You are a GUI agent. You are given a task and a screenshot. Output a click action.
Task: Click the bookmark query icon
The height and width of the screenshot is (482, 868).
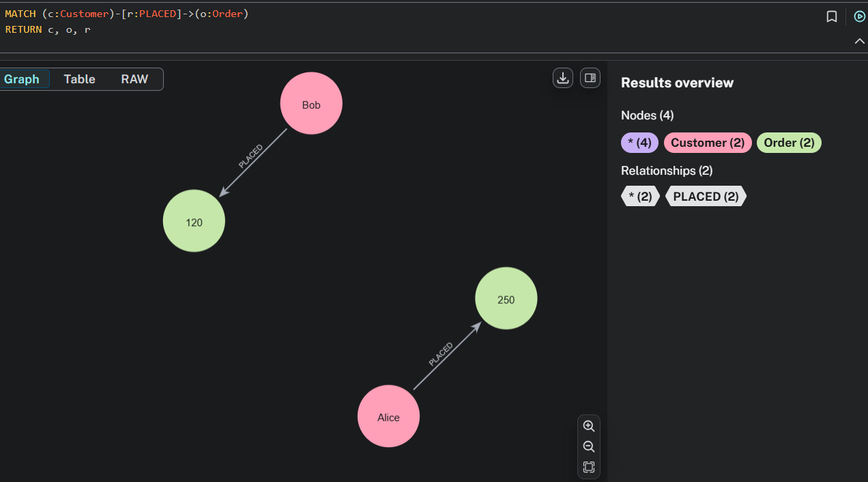831,17
